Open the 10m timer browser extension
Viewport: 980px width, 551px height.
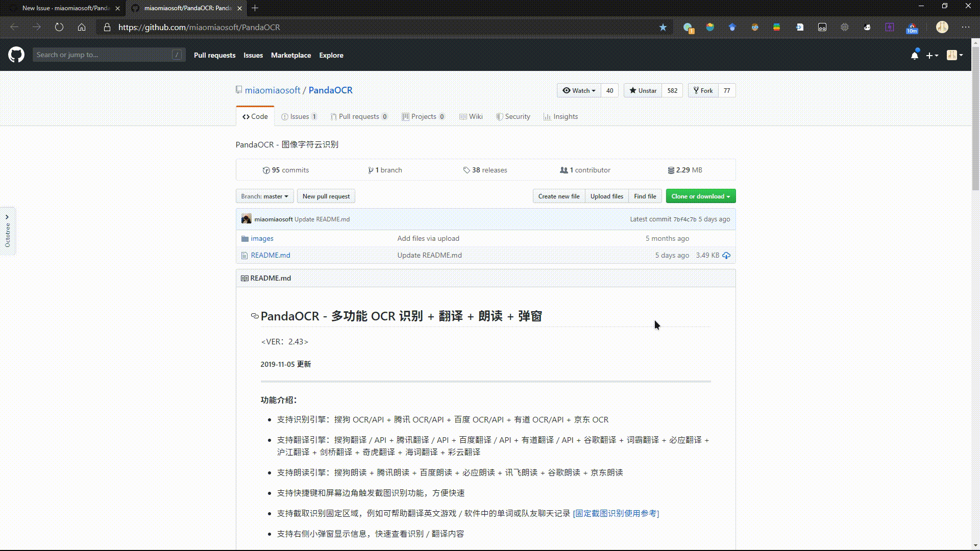click(x=912, y=27)
